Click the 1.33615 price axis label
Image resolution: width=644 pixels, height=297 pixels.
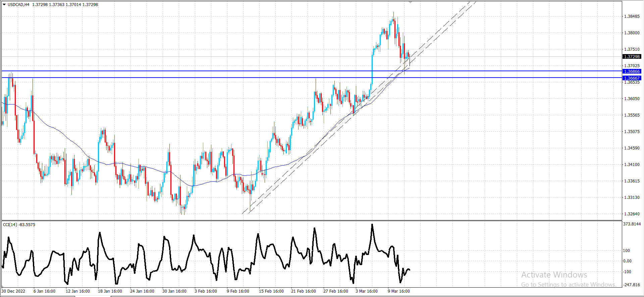pos(632,181)
